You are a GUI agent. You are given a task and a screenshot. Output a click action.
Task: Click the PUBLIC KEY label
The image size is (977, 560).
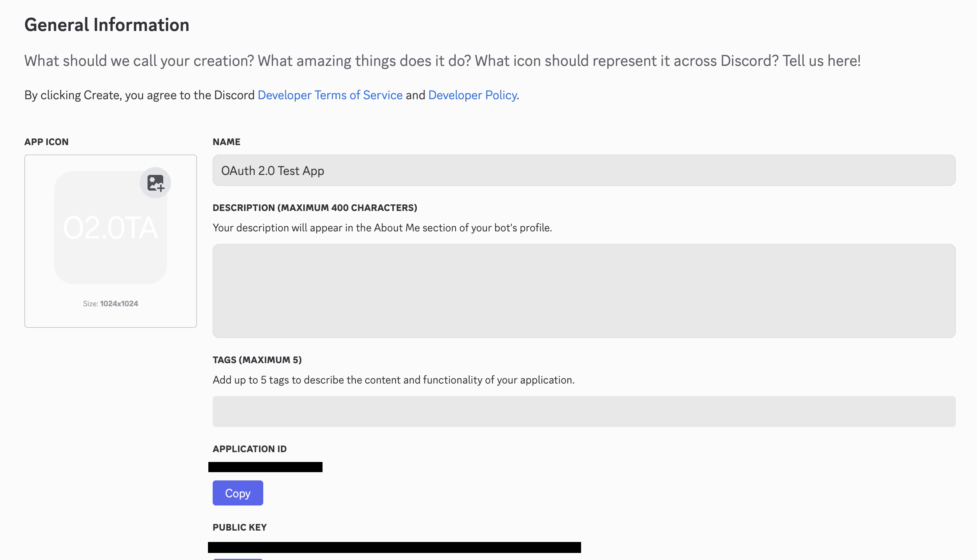[240, 527]
